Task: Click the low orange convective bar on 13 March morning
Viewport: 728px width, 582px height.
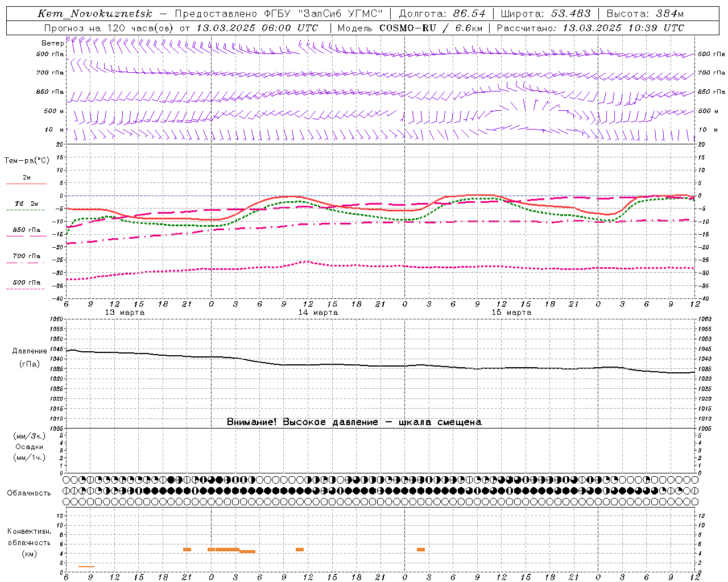Action: point(86,566)
